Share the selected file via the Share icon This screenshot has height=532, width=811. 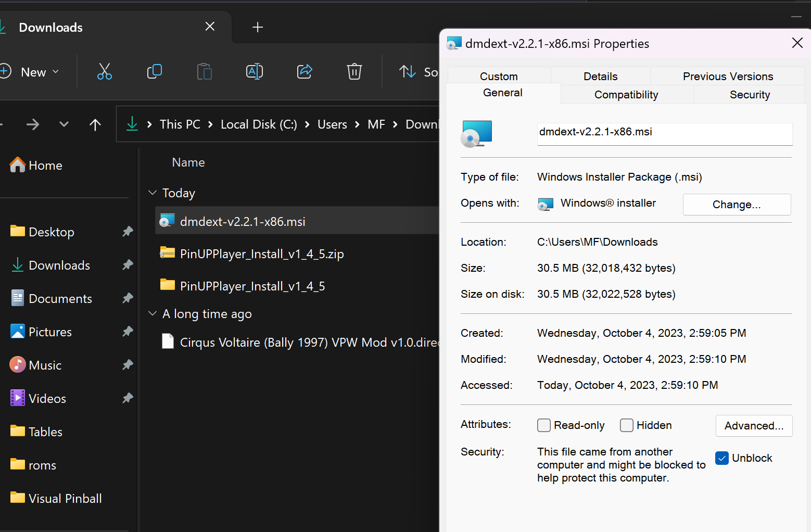tap(304, 72)
